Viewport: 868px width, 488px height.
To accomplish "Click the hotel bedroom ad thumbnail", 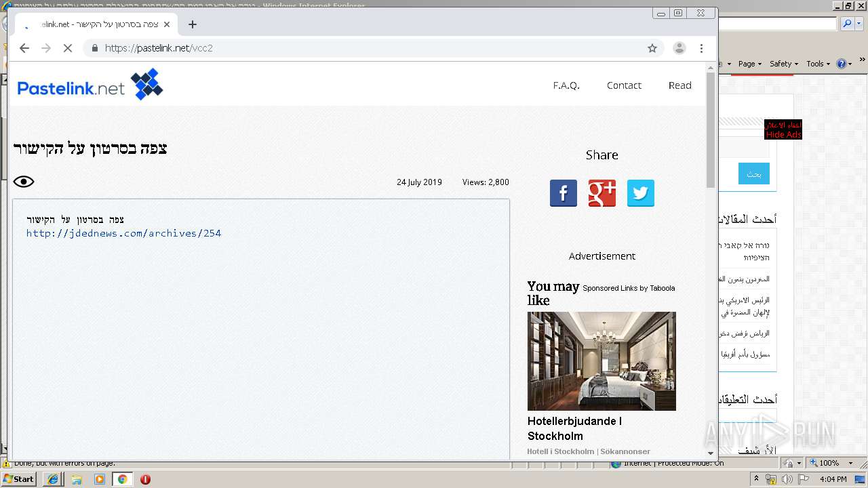I will point(601,361).
